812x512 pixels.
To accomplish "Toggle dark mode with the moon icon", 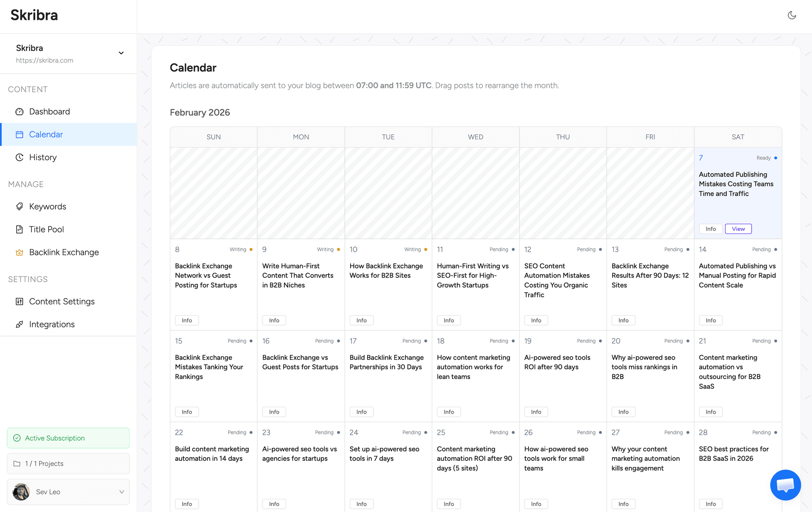I will click(791, 15).
